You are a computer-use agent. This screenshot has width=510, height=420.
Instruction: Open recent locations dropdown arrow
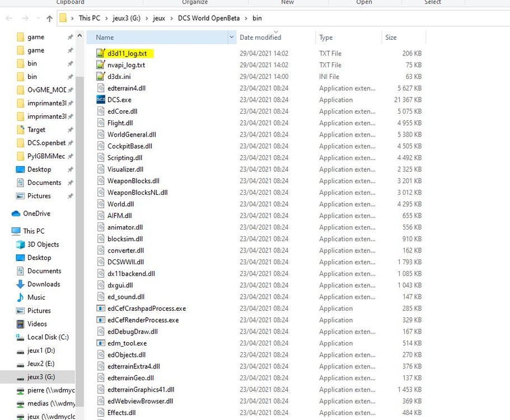pyautogui.click(x=38, y=18)
